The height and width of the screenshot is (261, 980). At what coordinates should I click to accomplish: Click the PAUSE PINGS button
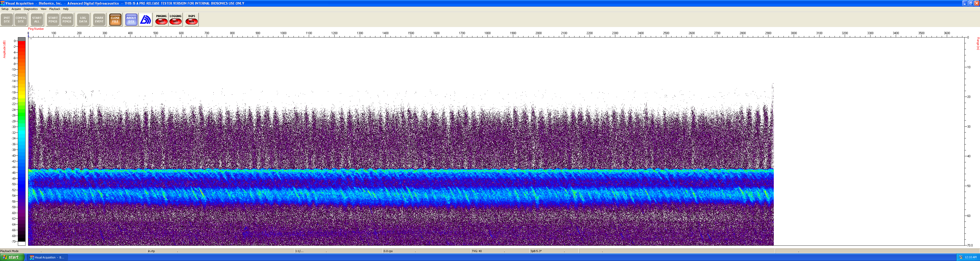pyautogui.click(x=67, y=20)
